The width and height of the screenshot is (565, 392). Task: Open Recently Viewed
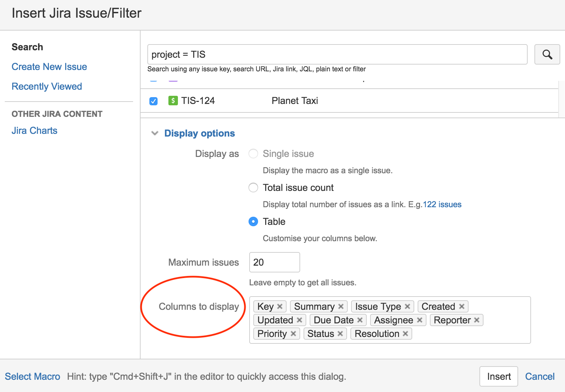[47, 86]
